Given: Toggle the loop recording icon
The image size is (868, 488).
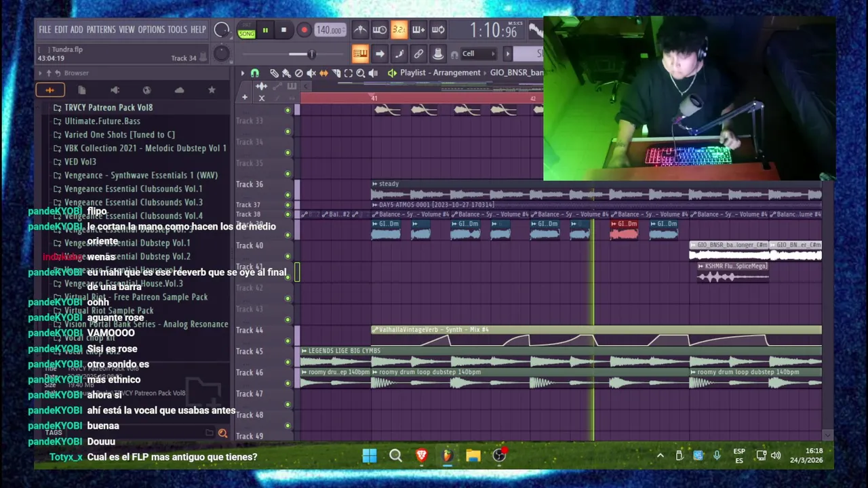Looking at the screenshot, I should [438, 30].
